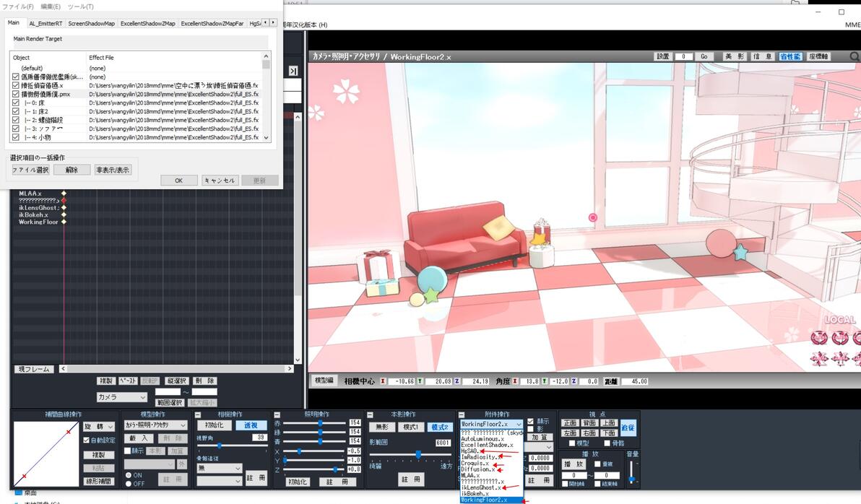Click the tab strip left-scroll arrow
The height and width of the screenshot is (504, 861).
(266, 22)
